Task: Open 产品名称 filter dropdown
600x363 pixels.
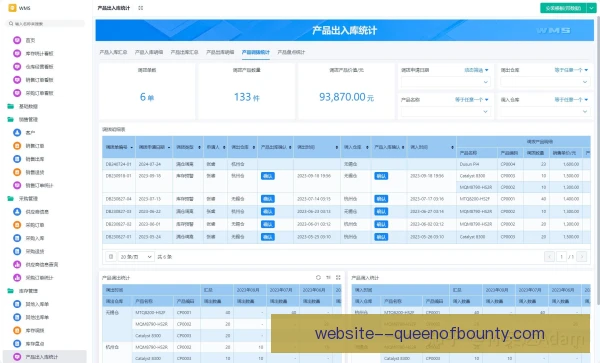Action: coord(445,112)
